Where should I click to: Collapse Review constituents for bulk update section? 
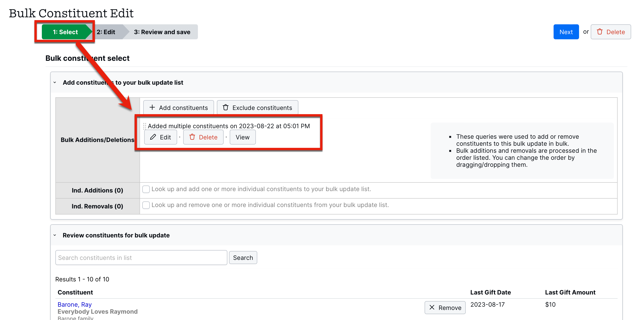click(x=55, y=235)
